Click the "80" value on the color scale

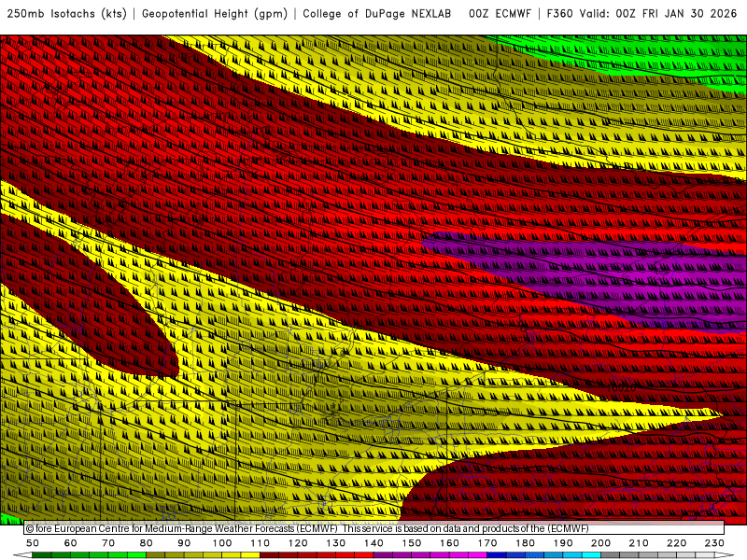(147, 543)
